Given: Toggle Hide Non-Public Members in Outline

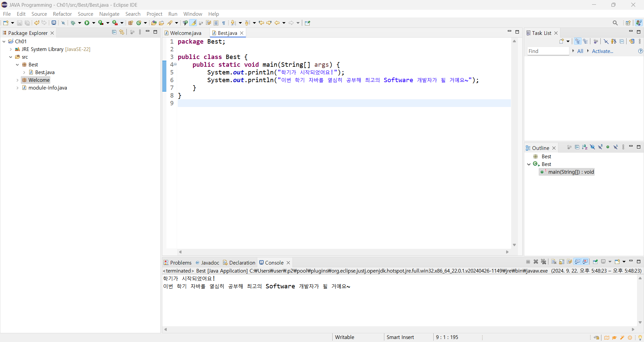Looking at the screenshot, I should point(608,147).
